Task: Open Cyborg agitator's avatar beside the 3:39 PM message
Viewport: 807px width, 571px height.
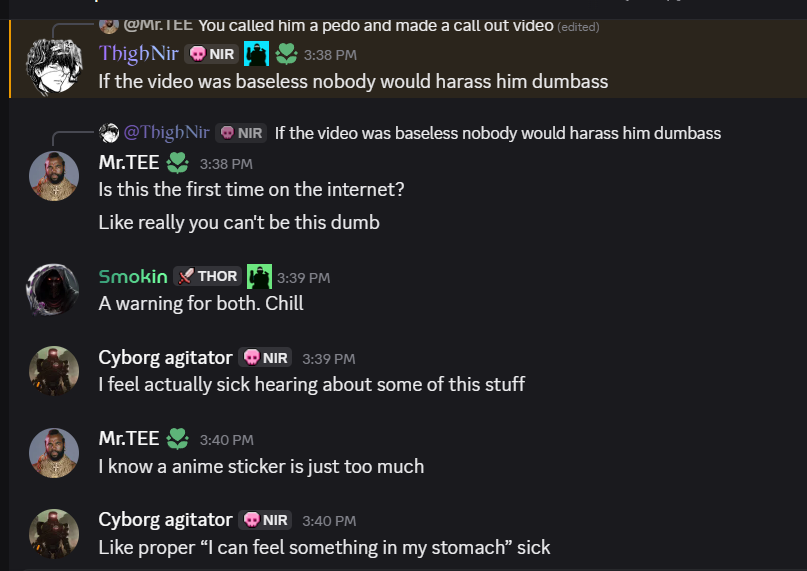Action: coord(54,371)
